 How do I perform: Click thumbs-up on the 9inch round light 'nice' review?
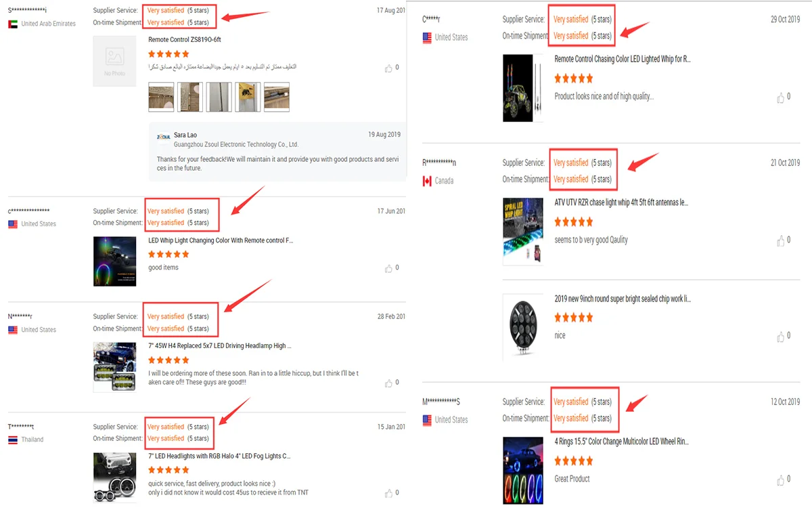click(x=781, y=336)
